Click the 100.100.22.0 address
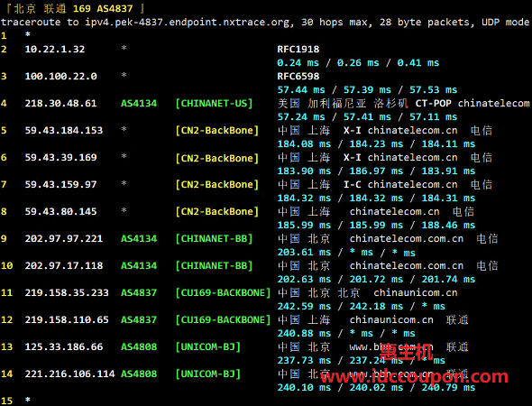The height and width of the screenshot is (406, 532). point(60,76)
